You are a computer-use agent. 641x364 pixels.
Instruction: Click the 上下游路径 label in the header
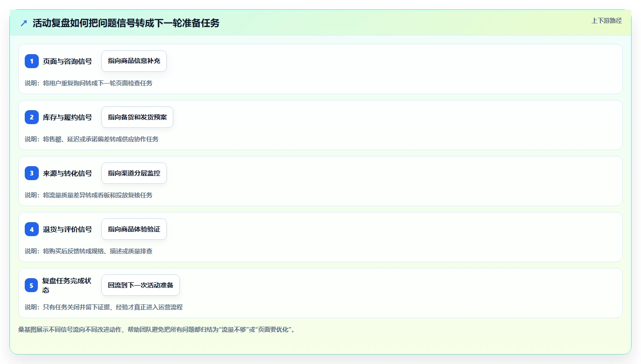(606, 21)
